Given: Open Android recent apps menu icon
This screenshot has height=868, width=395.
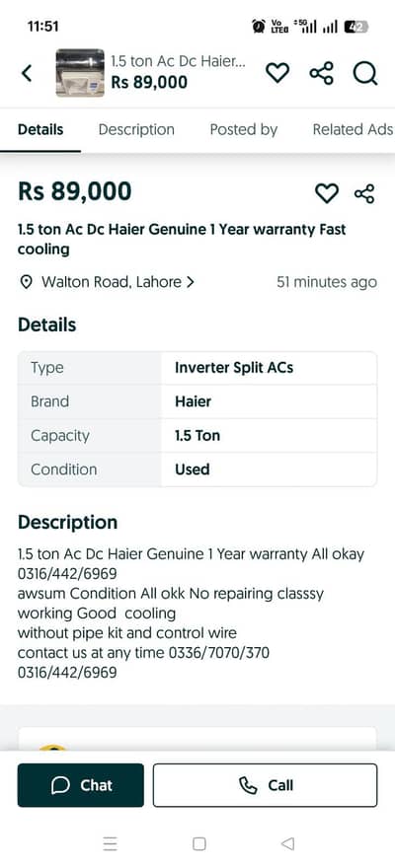Looking at the screenshot, I should [111, 843].
